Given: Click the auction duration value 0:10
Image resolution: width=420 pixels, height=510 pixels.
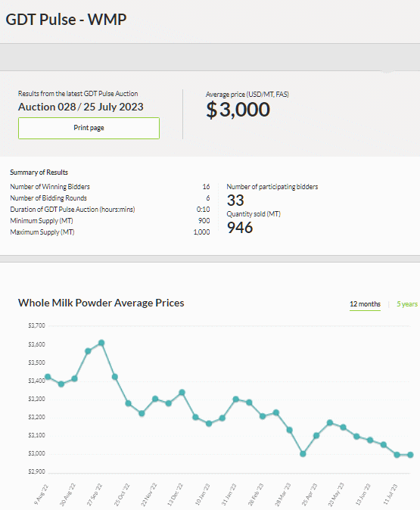Looking at the screenshot, I should 204,210.
